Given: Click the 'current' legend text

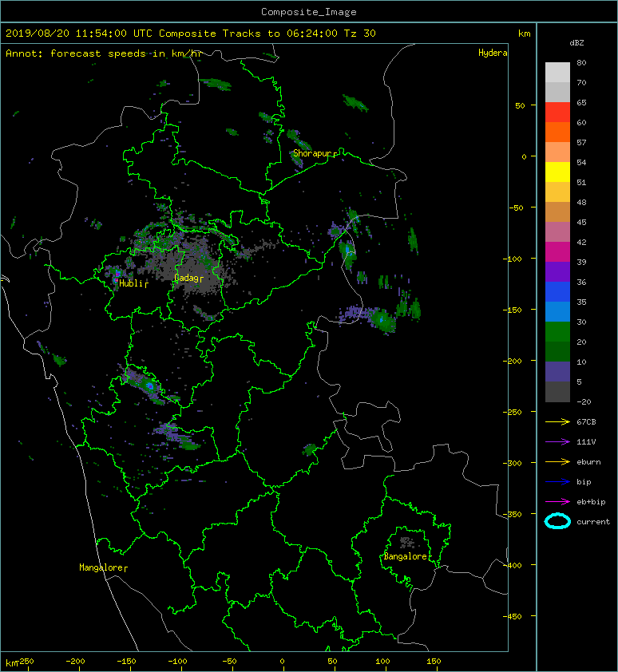Looking at the screenshot, I should 593,522.
